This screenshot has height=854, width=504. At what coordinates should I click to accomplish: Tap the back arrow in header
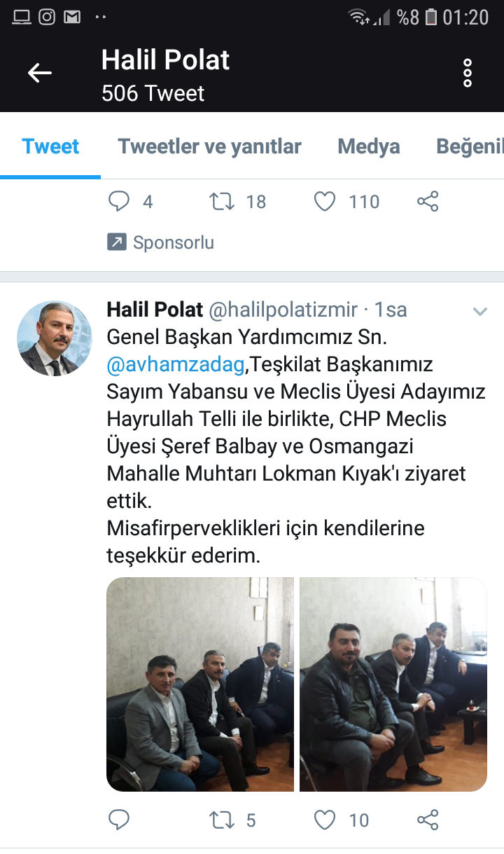click(x=40, y=73)
